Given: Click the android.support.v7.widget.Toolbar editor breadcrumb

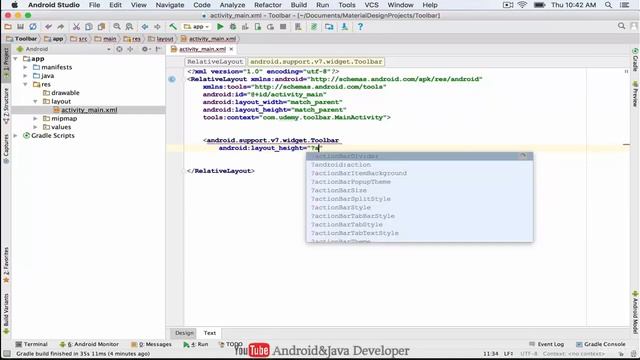Looking at the screenshot, I should (x=316, y=62).
